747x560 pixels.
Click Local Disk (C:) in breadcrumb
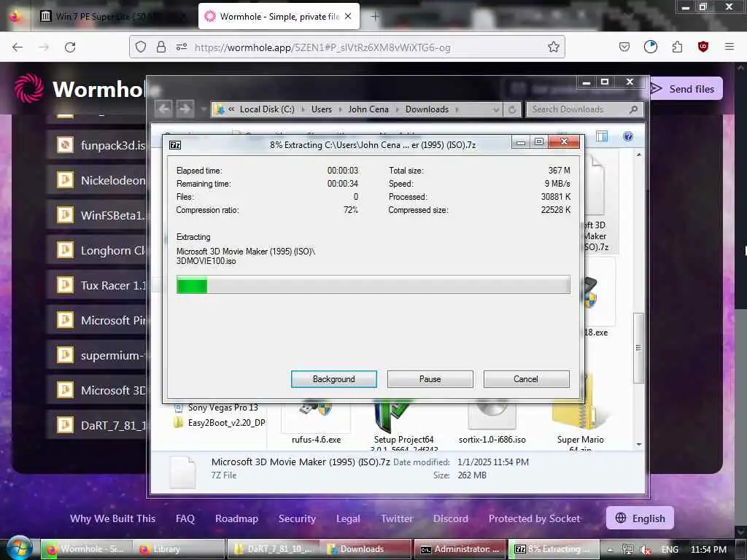point(267,109)
